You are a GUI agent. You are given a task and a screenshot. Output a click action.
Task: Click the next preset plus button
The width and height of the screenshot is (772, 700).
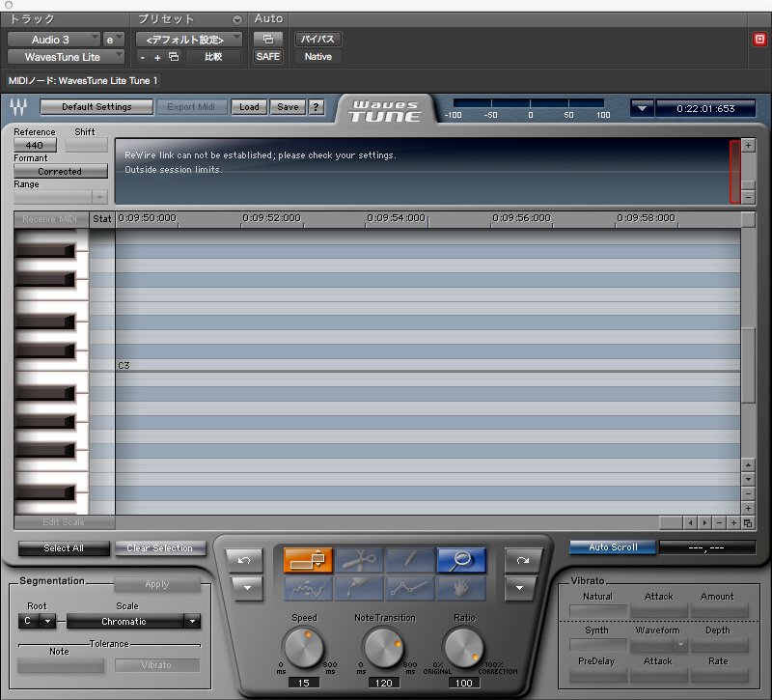(x=157, y=57)
